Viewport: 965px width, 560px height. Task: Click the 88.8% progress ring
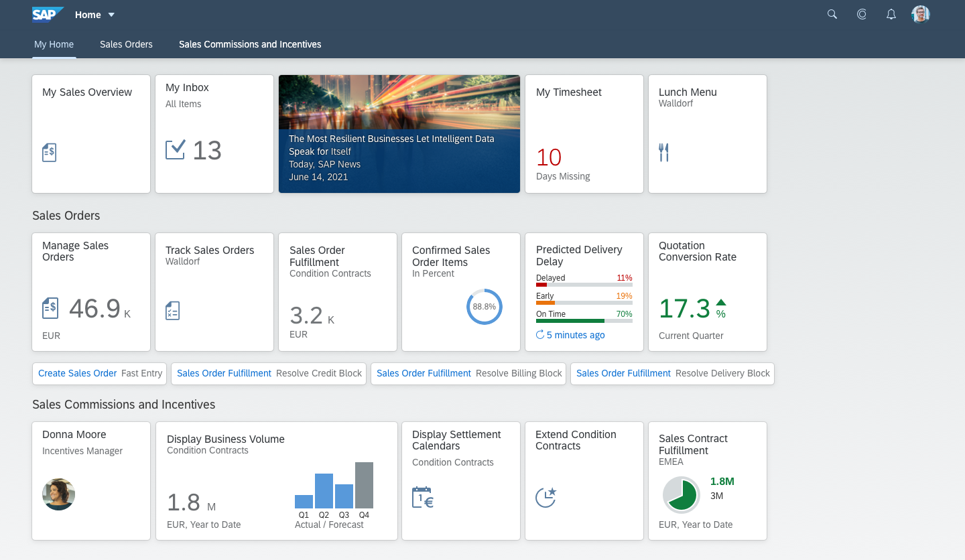(484, 307)
